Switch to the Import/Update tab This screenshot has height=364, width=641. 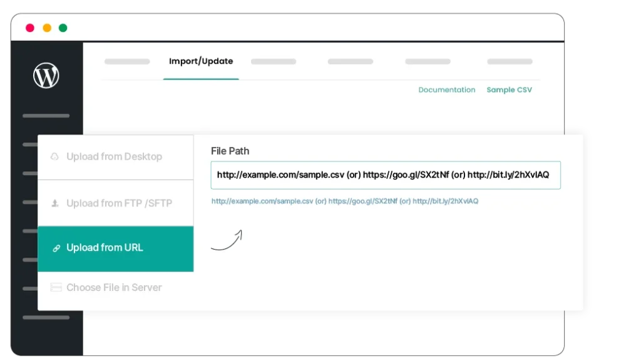pyautogui.click(x=200, y=61)
